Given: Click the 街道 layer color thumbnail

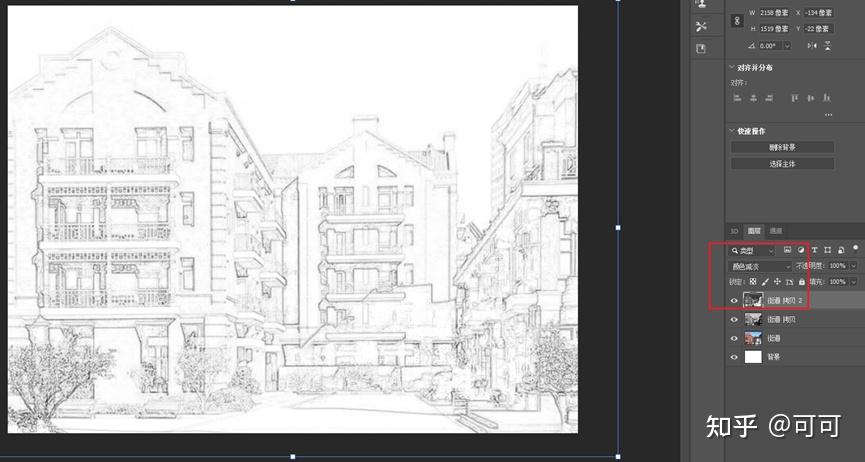Looking at the screenshot, I should pyautogui.click(x=753, y=338).
